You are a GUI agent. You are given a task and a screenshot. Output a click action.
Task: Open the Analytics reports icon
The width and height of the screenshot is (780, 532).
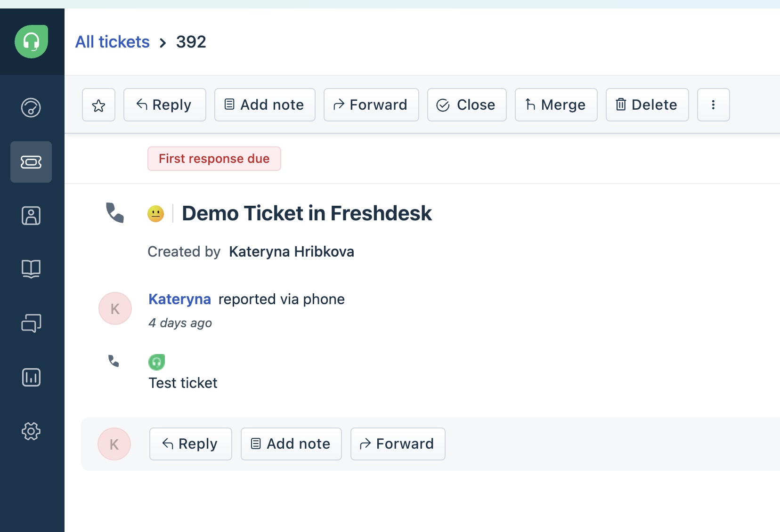pyautogui.click(x=31, y=377)
